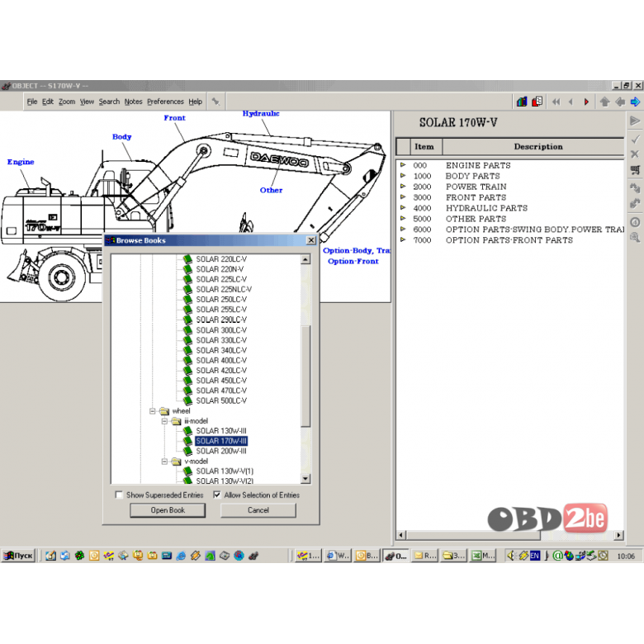Click the speaker volume tray icon
The image size is (644, 644).
tap(511, 556)
